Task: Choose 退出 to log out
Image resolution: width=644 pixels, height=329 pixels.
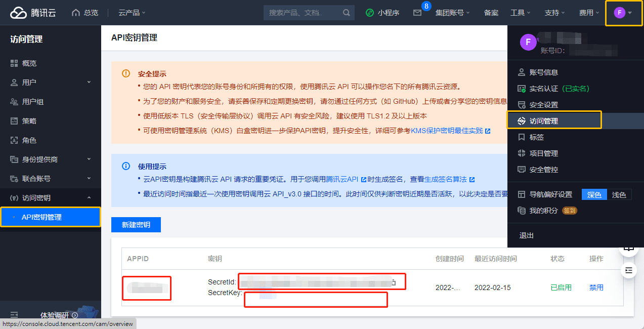Action: coord(527,235)
